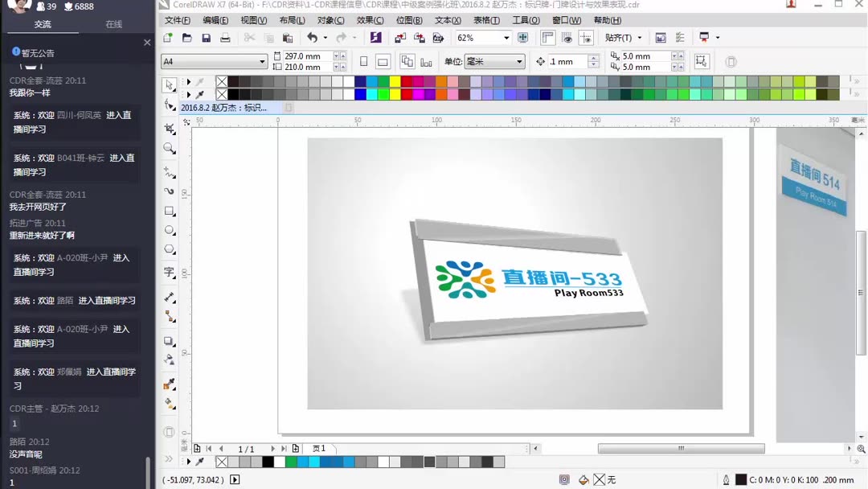Image resolution: width=868 pixels, height=489 pixels.
Task: Toggle landscape page orientation
Action: tap(383, 61)
